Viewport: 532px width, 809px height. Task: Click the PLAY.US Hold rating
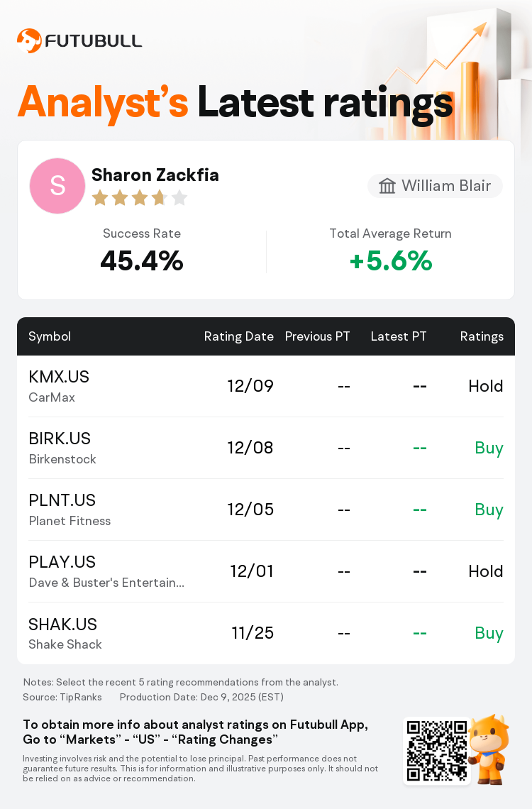pos(485,571)
